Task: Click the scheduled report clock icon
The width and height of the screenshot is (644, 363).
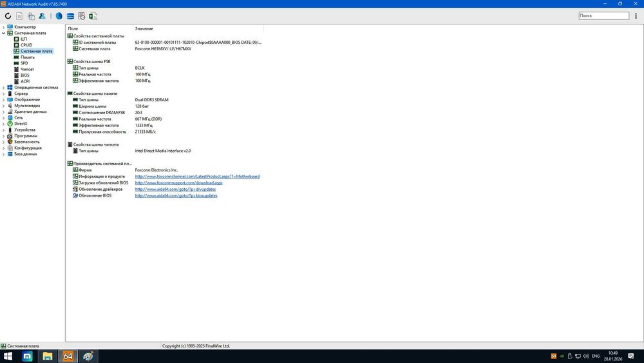Action: click(82, 16)
